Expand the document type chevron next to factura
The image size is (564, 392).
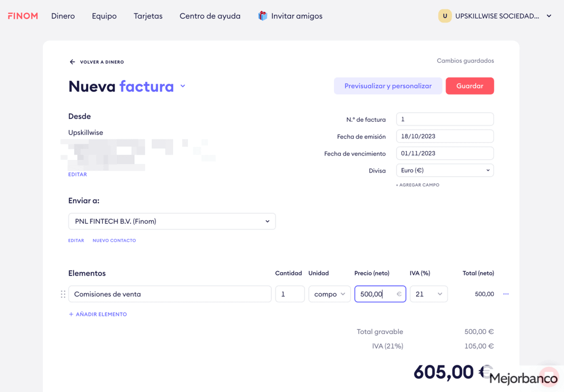click(182, 86)
